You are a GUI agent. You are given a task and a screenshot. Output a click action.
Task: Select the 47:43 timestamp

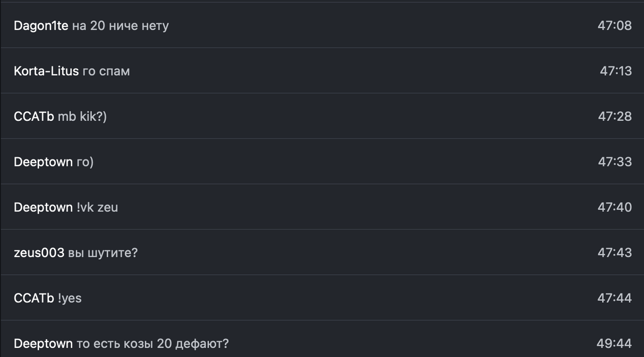[x=614, y=252]
